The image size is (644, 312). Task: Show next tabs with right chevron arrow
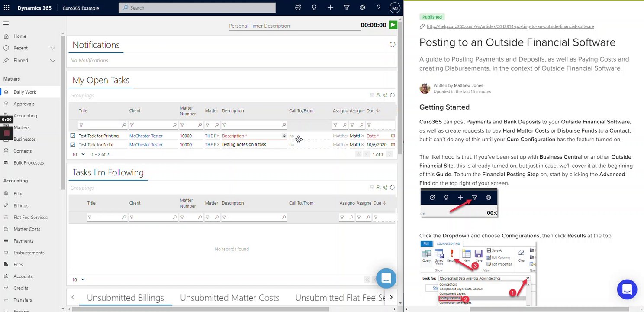pos(391,297)
